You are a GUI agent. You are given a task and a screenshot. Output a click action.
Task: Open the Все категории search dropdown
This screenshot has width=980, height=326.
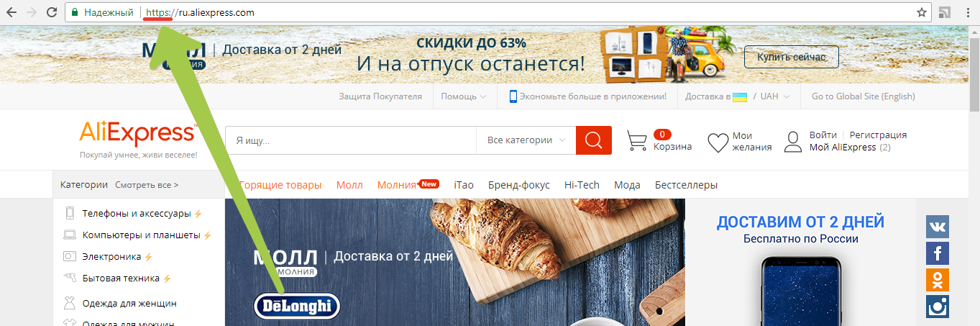(x=526, y=140)
